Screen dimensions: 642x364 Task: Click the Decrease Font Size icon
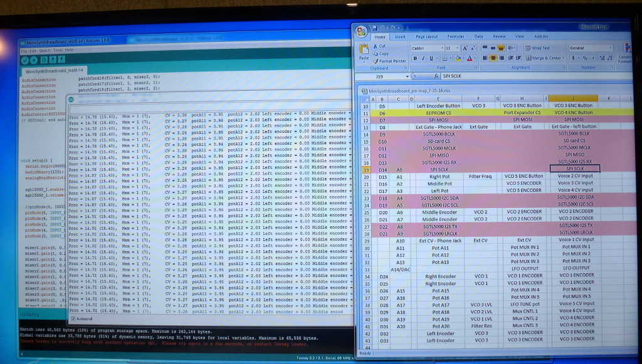471,48
